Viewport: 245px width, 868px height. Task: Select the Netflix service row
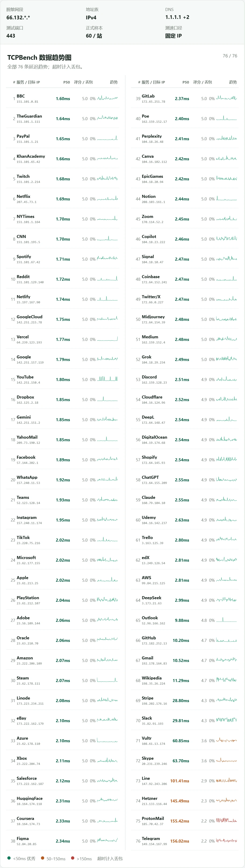[63, 199]
